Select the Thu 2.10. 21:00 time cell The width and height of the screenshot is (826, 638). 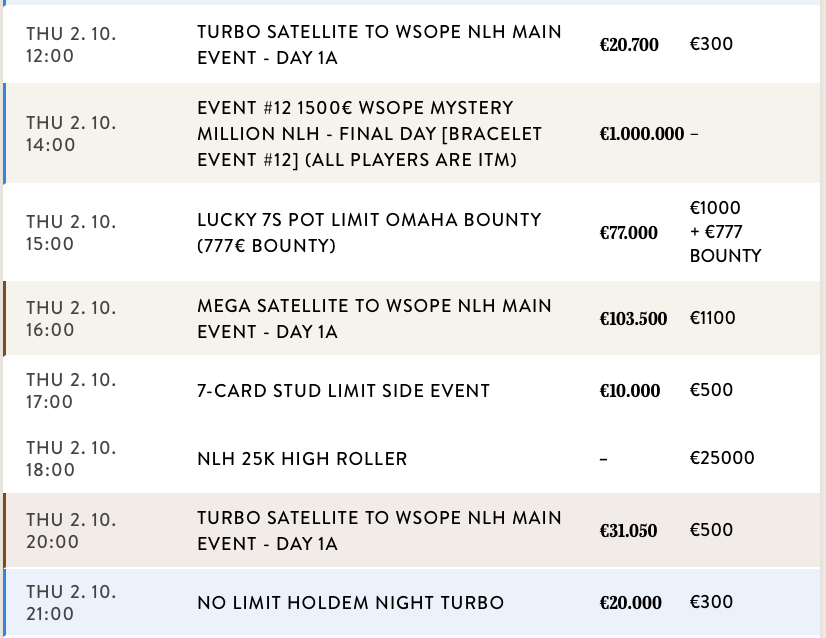point(71,602)
